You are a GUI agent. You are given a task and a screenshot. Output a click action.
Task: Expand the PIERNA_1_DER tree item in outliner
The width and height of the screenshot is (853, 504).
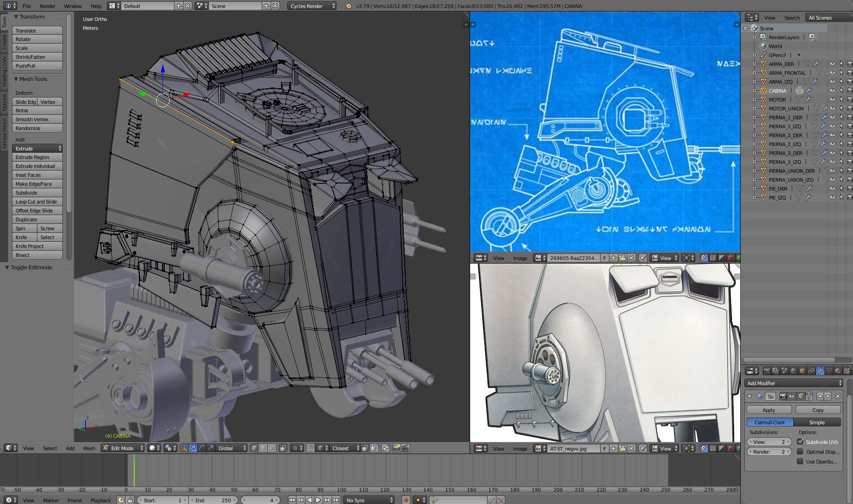755,118
